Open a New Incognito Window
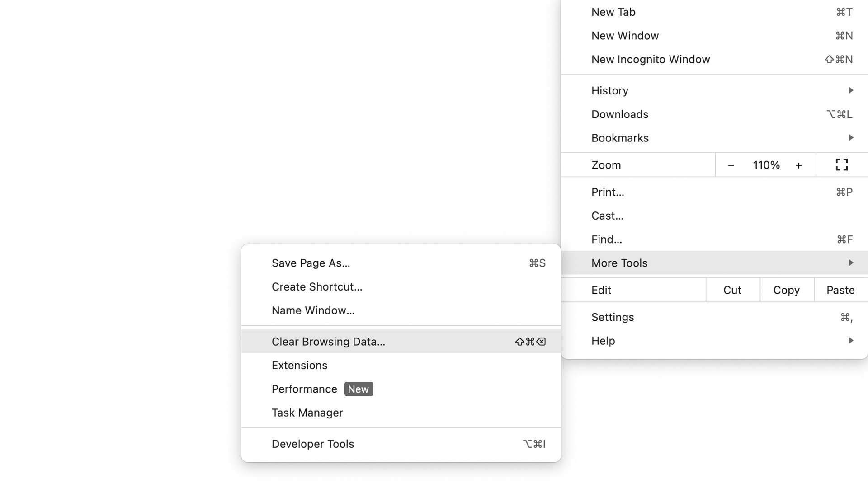Viewport: 868px width, 488px height. tap(651, 59)
